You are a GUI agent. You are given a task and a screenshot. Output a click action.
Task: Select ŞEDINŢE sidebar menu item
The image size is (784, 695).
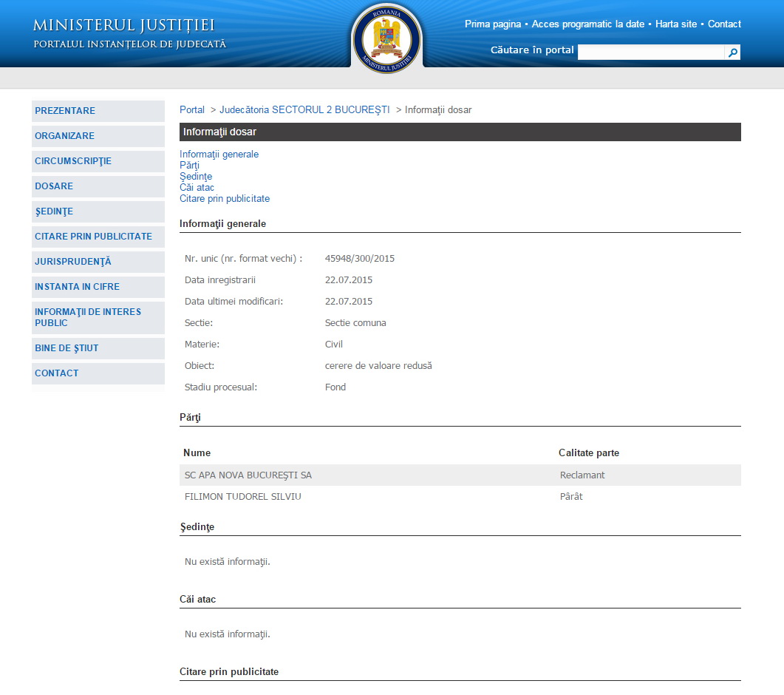(x=54, y=211)
